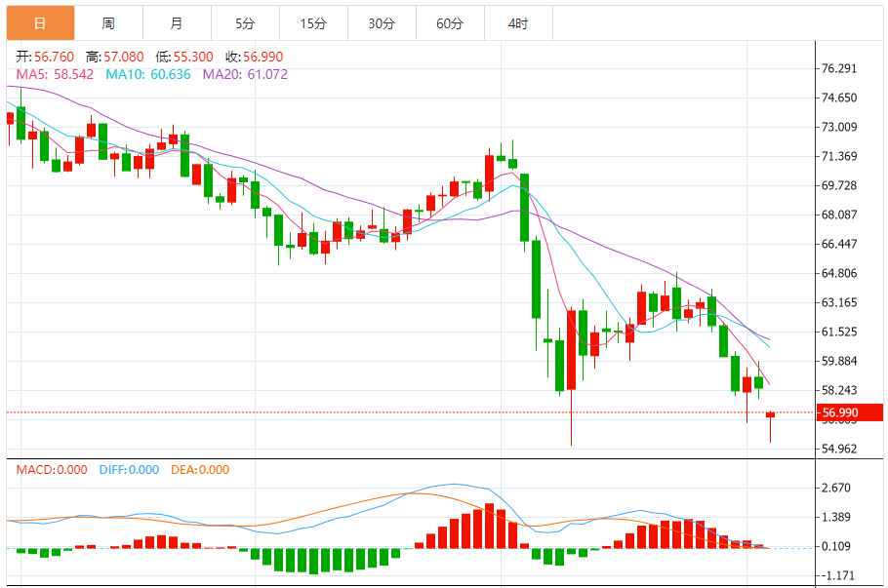Image resolution: width=888 pixels, height=588 pixels.
Task: Click the MA5: 58.542 indicator label
Action: (x=55, y=74)
